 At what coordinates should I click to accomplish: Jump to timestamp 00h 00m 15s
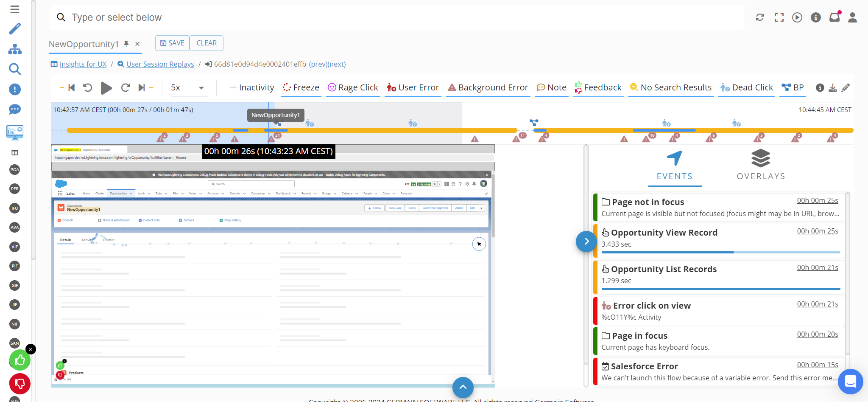818,365
